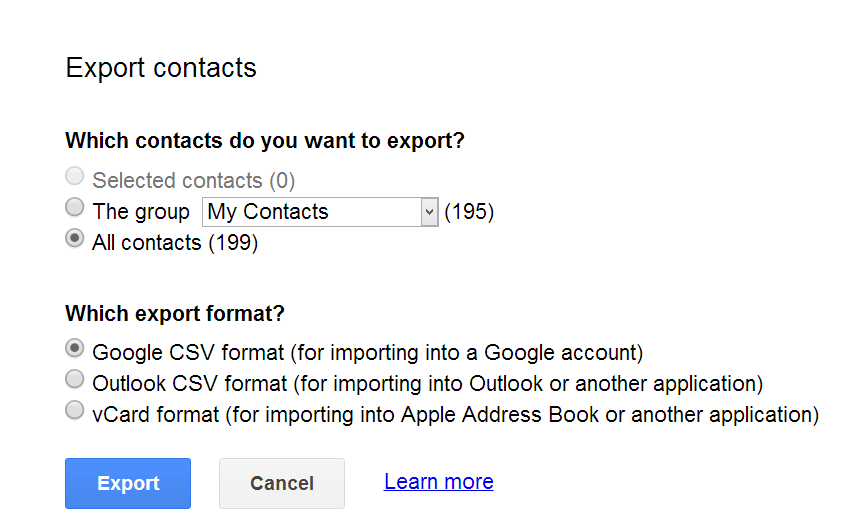The height and width of the screenshot is (524, 851).
Task: Select the Outlook CSV format radio button
Action: click(75, 379)
